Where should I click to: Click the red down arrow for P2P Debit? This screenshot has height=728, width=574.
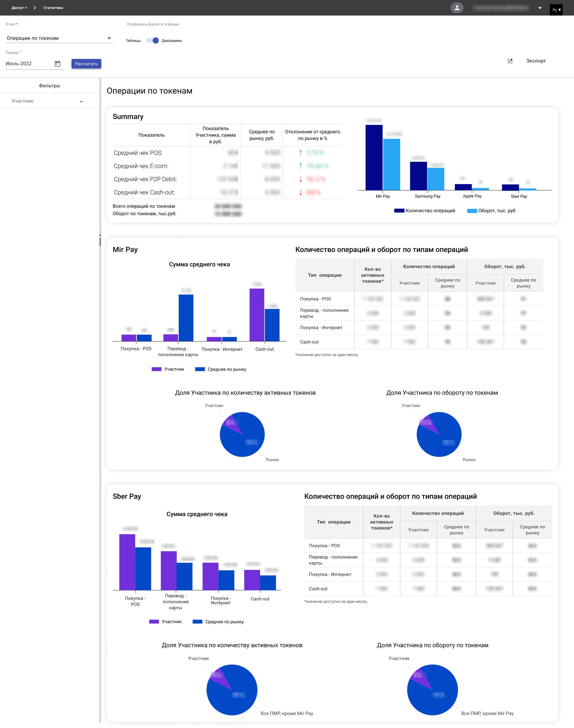click(x=300, y=179)
